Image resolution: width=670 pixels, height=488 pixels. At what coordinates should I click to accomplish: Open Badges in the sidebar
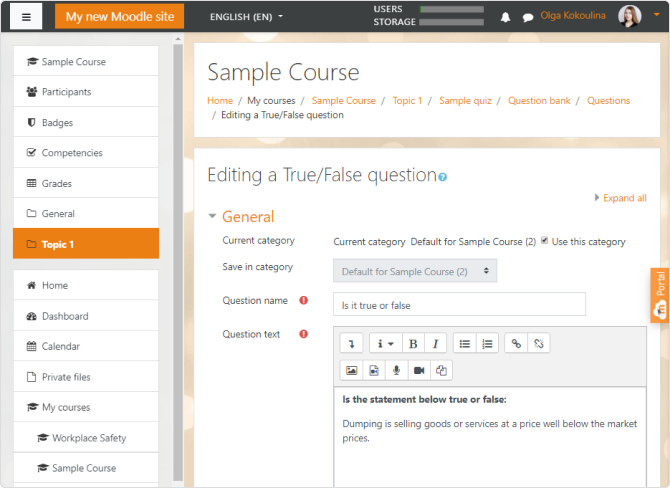[86, 123]
